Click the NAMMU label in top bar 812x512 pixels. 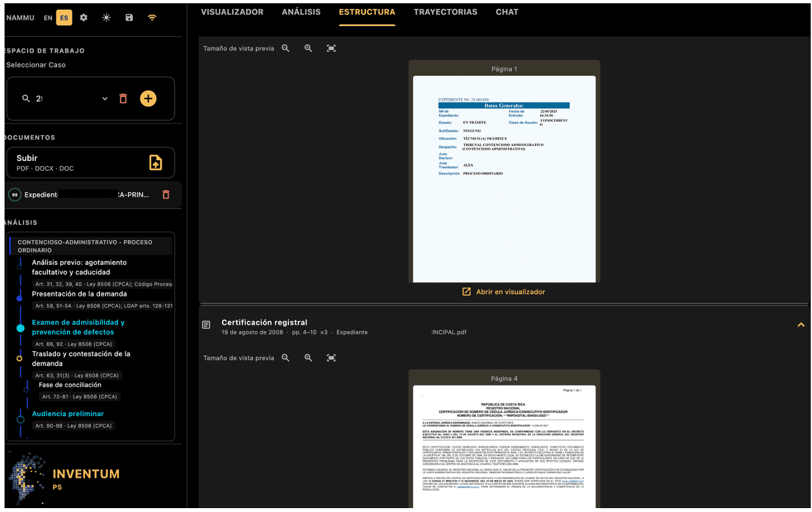[x=20, y=18]
